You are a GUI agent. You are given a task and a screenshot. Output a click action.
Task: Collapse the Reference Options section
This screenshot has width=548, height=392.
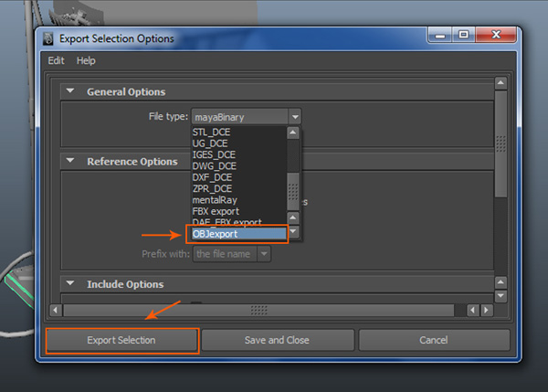coord(70,161)
